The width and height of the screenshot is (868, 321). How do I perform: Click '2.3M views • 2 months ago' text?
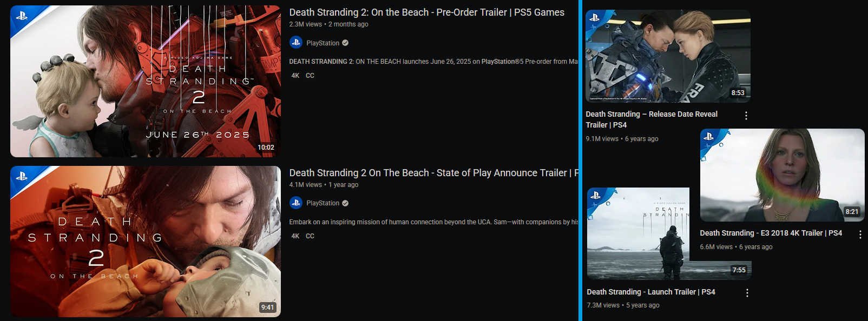pyautogui.click(x=328, y=24)
